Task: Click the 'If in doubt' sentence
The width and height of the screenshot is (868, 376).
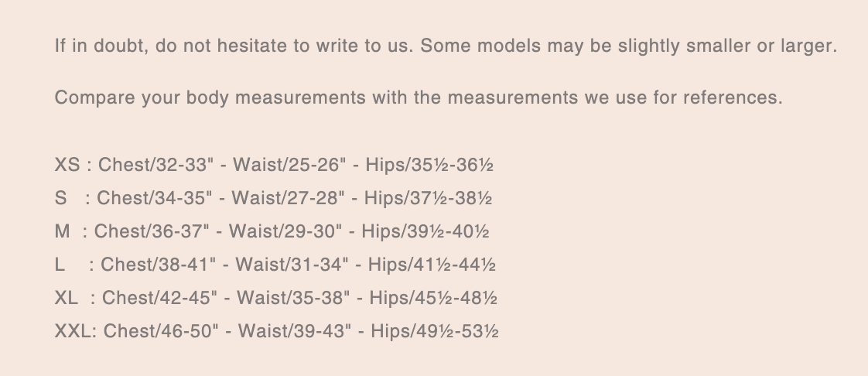Action: [x=445, y=45]
